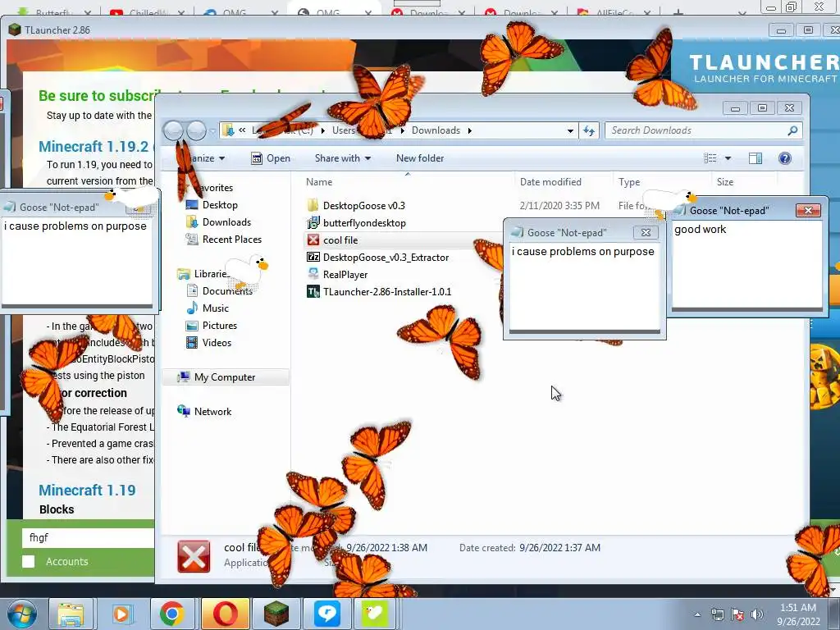Image resolution: width=840 pixels, height=630 pixels.
Task: Click the Minecraft 1.19 heading in TLauncher
Action: (x=87, y=491)
